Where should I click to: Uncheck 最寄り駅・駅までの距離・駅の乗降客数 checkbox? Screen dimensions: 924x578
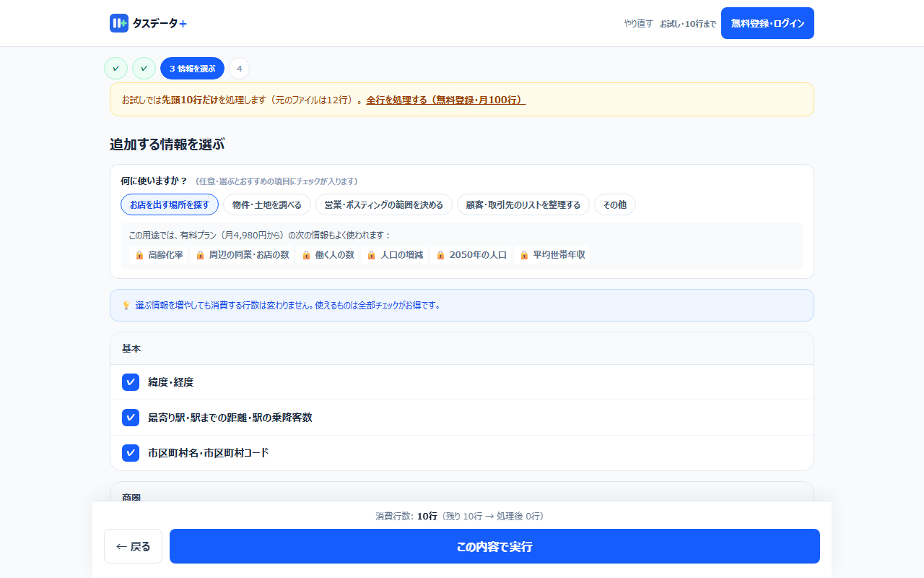click(131, 418)
